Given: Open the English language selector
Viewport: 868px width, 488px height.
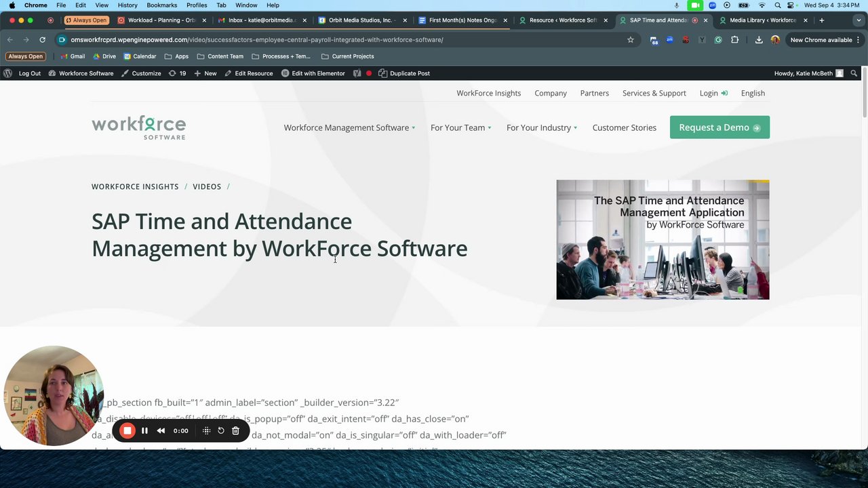Looking at the screenshot, I should click(753, 93).
